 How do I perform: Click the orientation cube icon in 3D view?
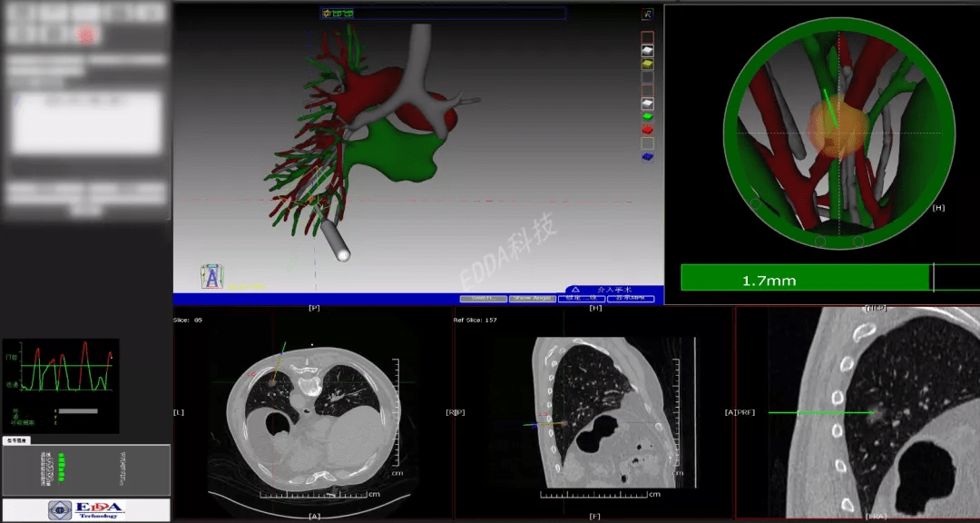pyautogui.click(x=211, y=277)
